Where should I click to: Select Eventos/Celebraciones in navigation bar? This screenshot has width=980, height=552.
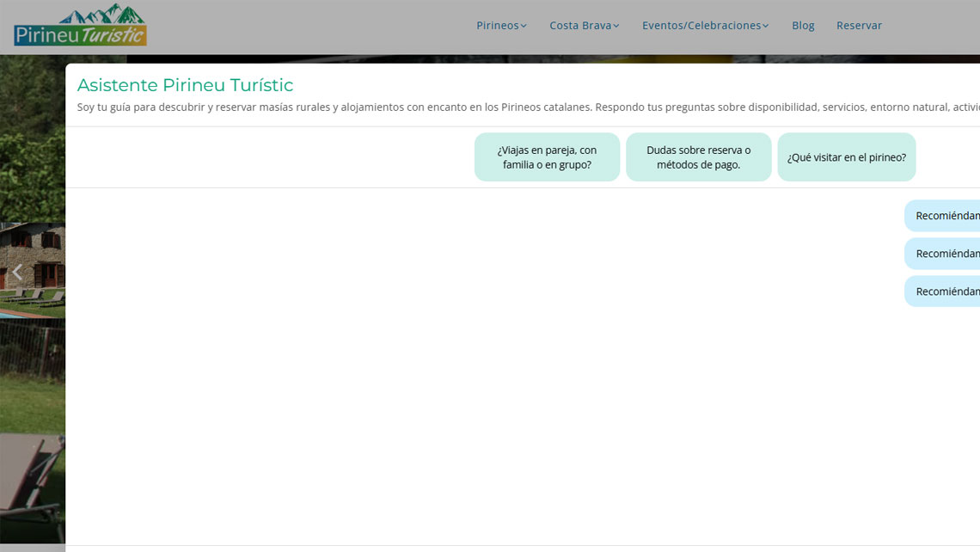[x=701, y=26]
